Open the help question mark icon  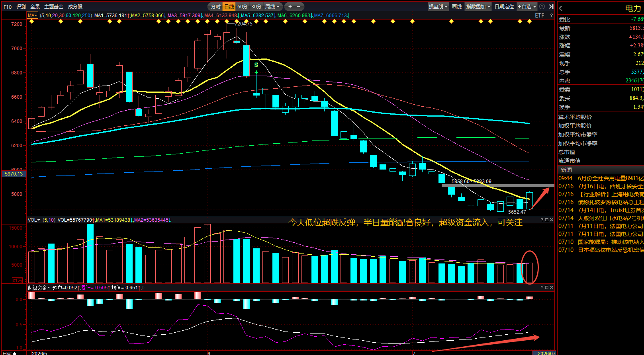[x=542, y=6]
